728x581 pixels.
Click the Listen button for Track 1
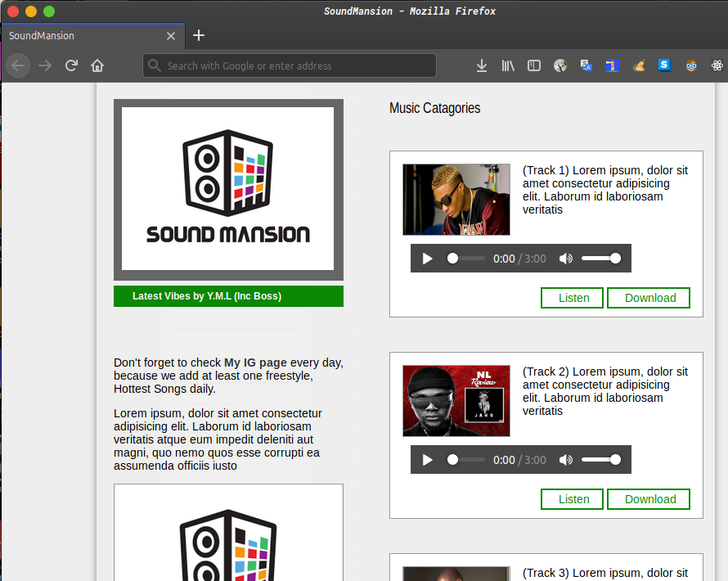pos(573,298)
